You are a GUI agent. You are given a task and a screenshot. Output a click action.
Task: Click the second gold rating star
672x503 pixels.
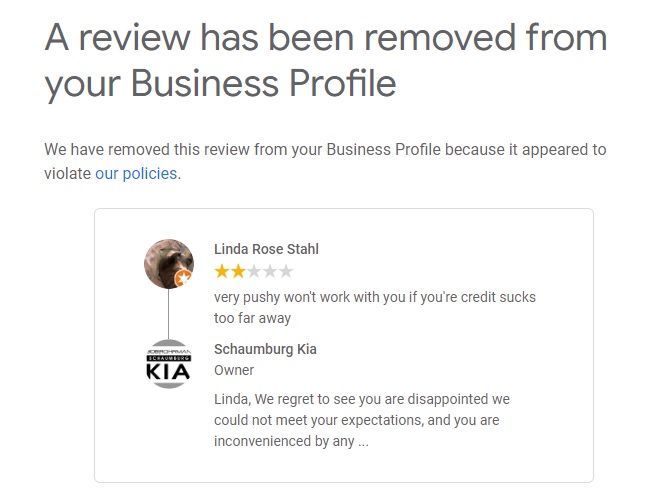238,271
